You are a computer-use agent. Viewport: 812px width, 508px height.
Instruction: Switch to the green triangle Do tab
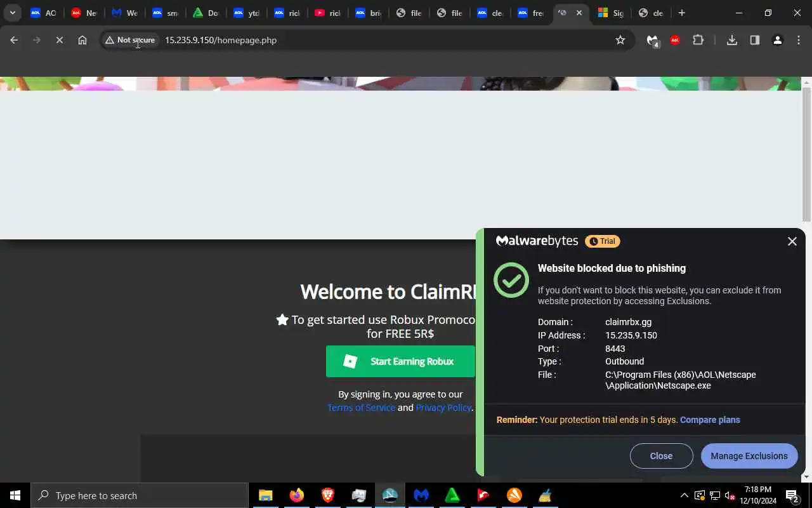205,13
